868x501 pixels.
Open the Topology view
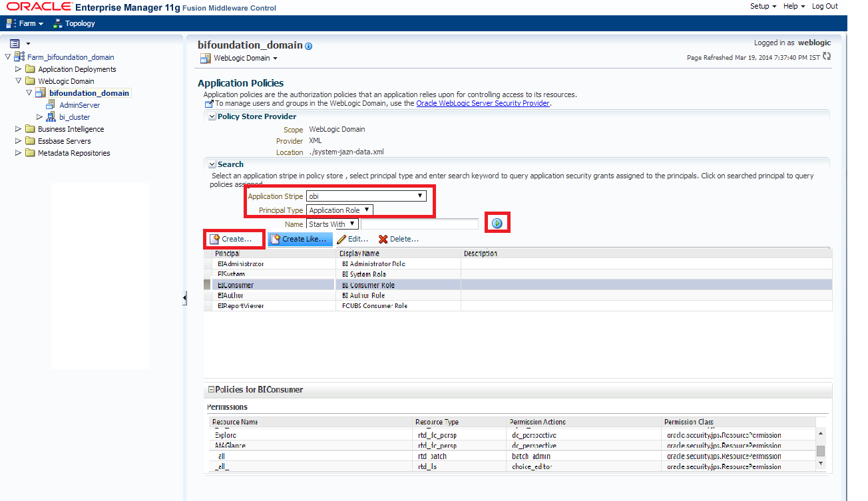[x=74, y=23]
